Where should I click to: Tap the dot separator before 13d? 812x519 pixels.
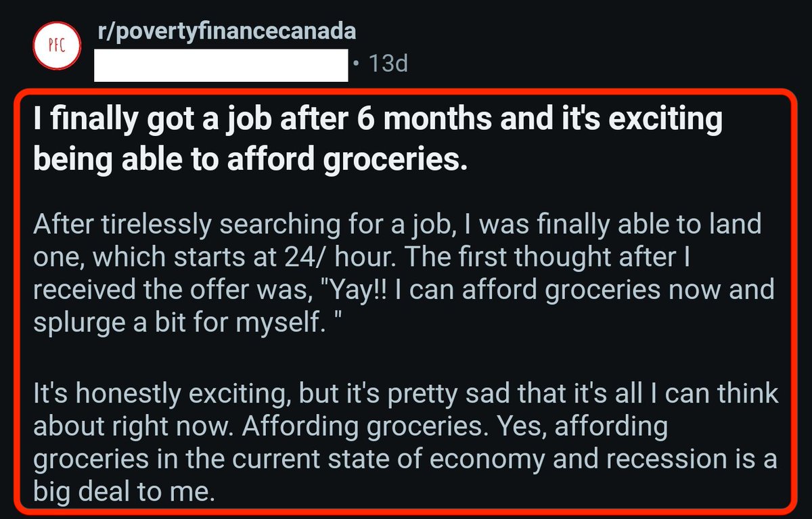click(x=357, y=65)
